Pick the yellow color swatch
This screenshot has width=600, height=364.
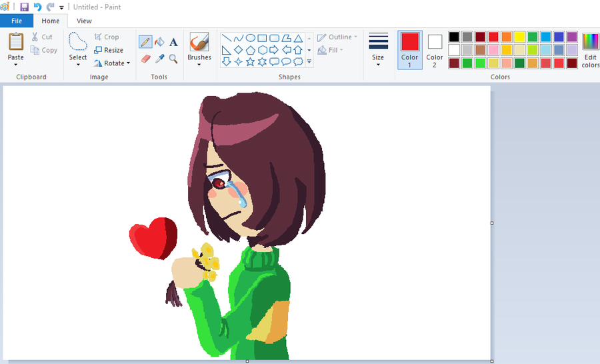[x=519, y=37]
